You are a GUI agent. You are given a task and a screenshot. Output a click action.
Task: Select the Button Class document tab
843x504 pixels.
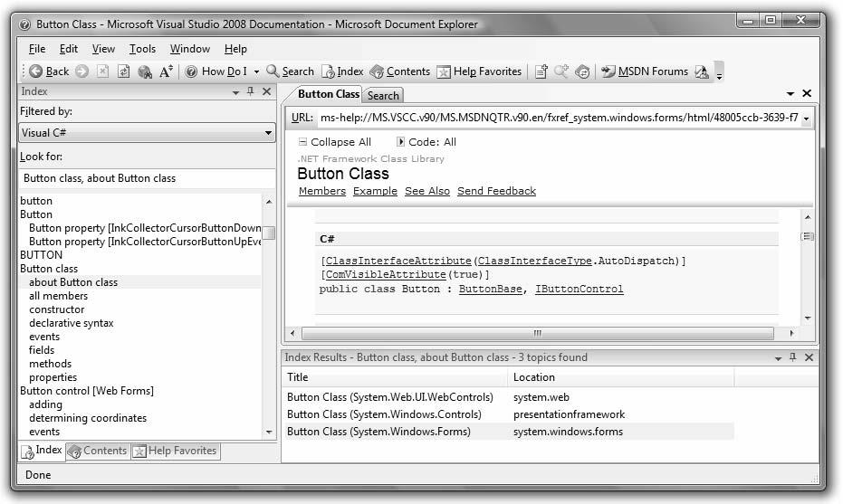pos(328,94)
